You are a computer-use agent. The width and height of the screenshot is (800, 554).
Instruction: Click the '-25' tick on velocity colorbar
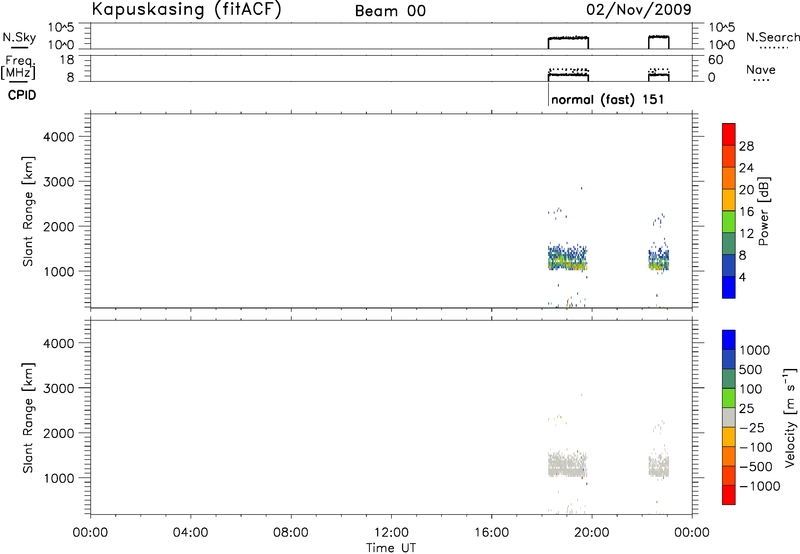pyautogui.click(x=752, y=427)
